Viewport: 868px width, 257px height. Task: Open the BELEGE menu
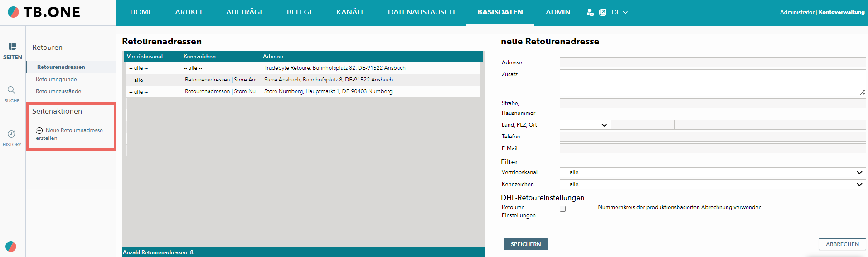click(301, 12)
